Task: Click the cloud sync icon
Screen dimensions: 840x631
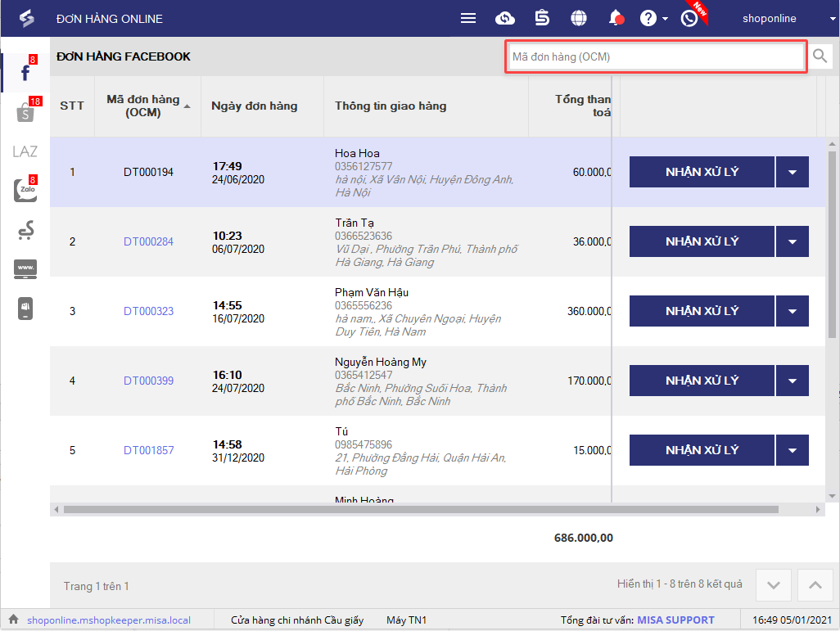Action: [x=505, y=18]
